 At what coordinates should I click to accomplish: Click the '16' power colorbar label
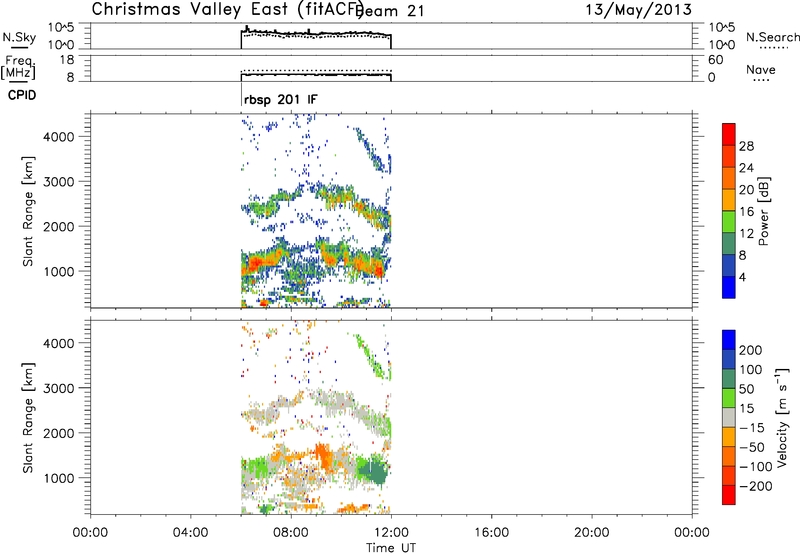pyautogui.click(x=746, y=212)
